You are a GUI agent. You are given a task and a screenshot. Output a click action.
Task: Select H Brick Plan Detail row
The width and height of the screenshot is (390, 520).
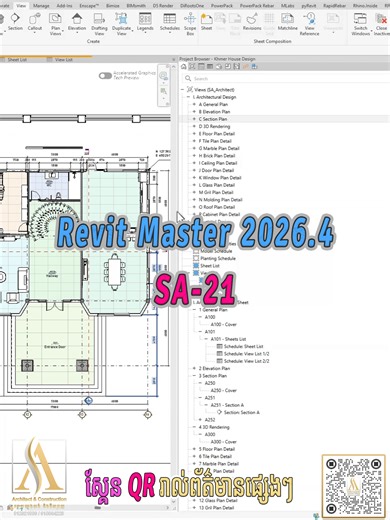217,156
